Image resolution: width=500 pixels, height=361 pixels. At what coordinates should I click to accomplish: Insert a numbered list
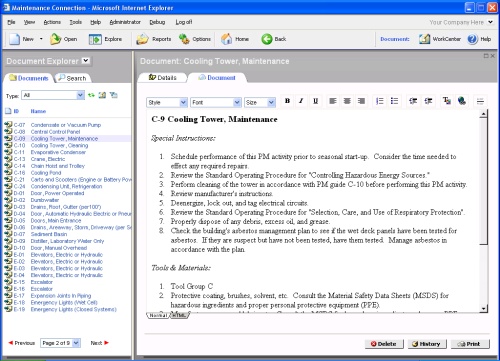(x=379, y=101)
